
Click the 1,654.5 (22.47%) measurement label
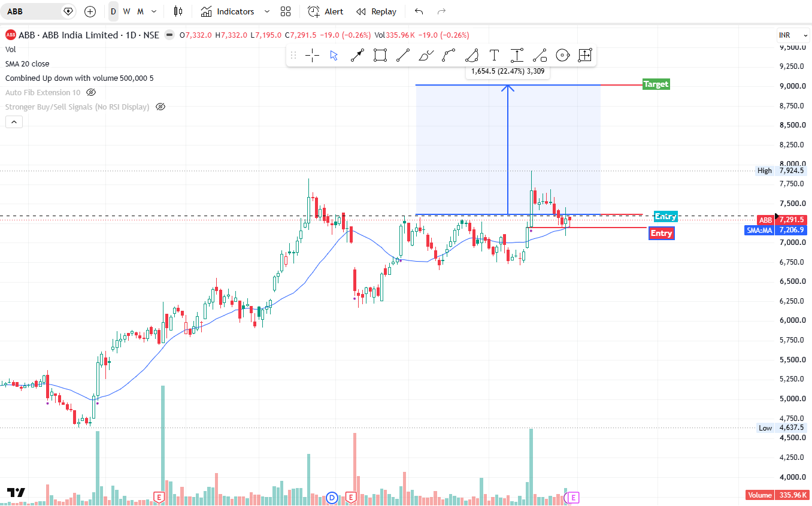pos(507,71)
